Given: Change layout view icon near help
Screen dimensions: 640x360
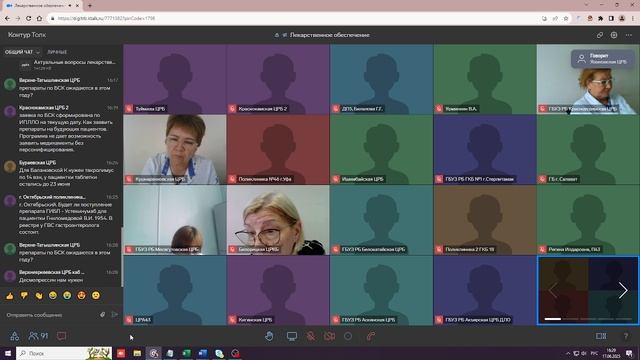Looking at the screenshot, I should (x=601, y=336).
